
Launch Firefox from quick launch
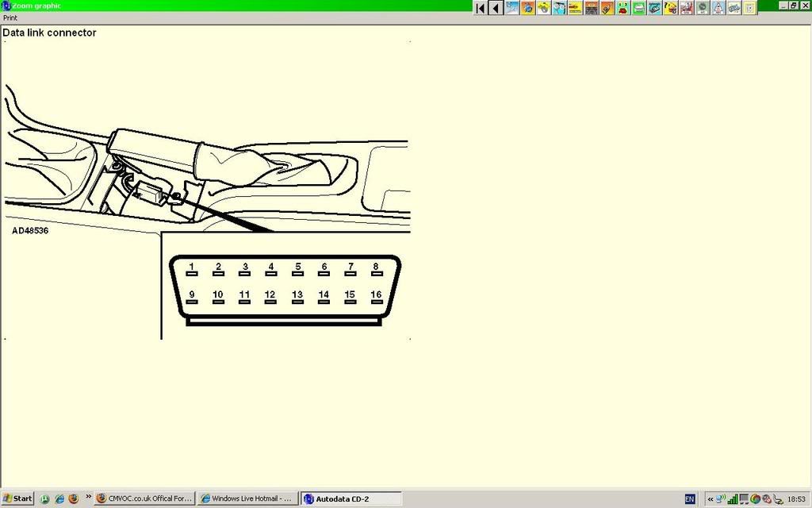click(73, 498)
